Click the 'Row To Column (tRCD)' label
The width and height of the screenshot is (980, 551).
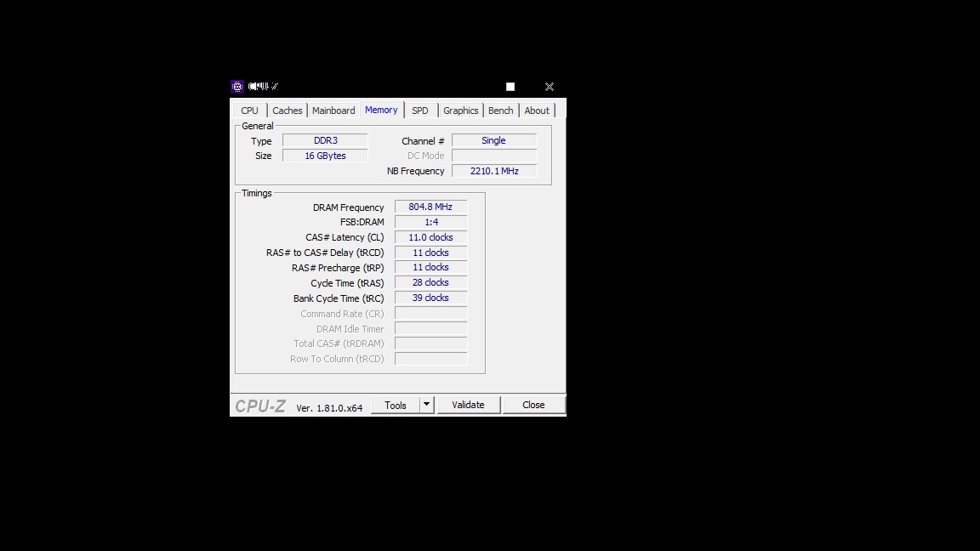[x=337, y=359]
